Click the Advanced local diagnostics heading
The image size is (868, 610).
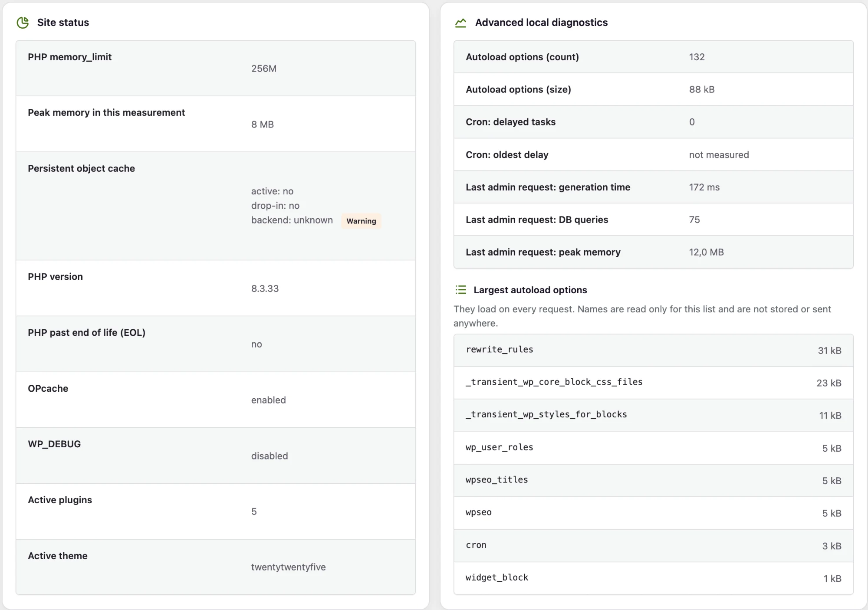(541, 23)
